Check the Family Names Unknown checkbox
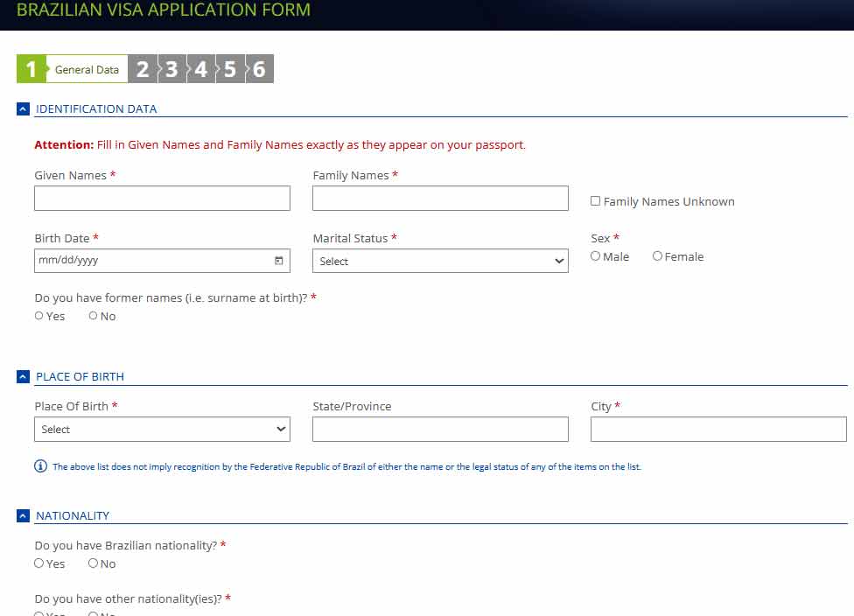Screen dimensions: 854x616 (596, 201)
